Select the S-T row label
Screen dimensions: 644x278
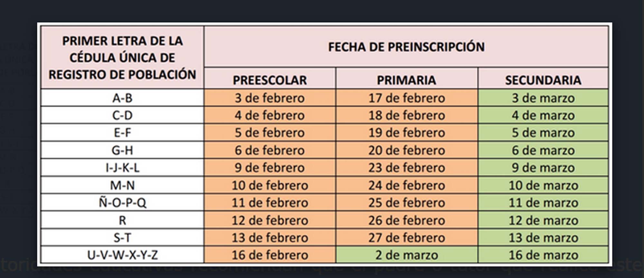pyautogui.click(x=122, y=238)
